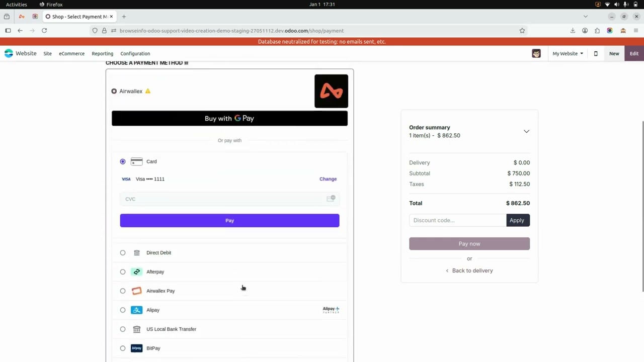Switch to Shop - Select Payment tab
The image size is (644, 362).
pyautogui.click(x=79, y=17)
